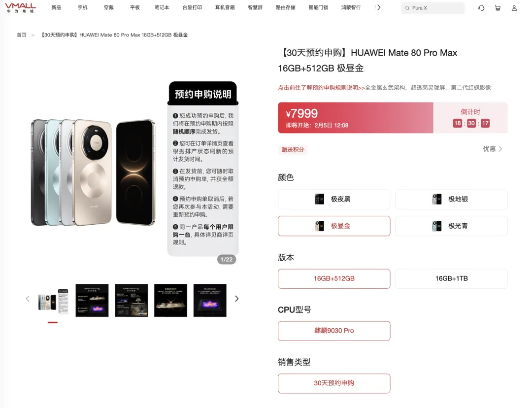Click the Pura X search field
The width and height of the screenshot is (532, 408).
click(x=433, y=8)
